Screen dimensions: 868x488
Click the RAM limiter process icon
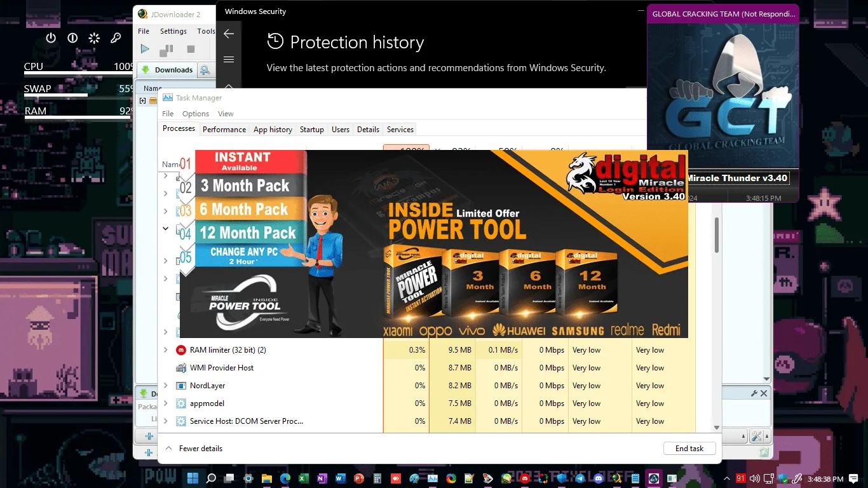click(x=180, y=350)
